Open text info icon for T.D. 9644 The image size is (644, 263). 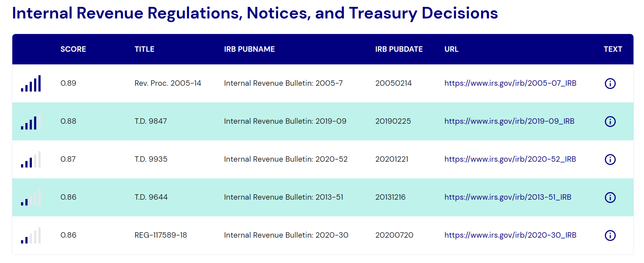click(610, 198)
